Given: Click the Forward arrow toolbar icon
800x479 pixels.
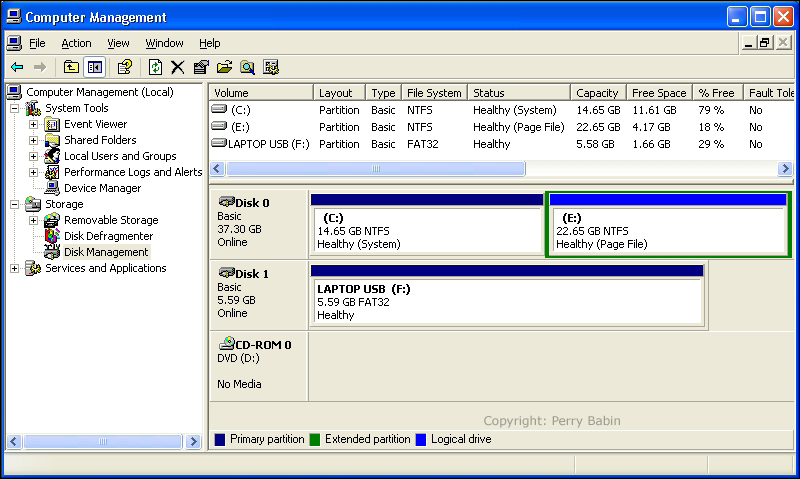Looking at the screenshot, I should [40, 67].
